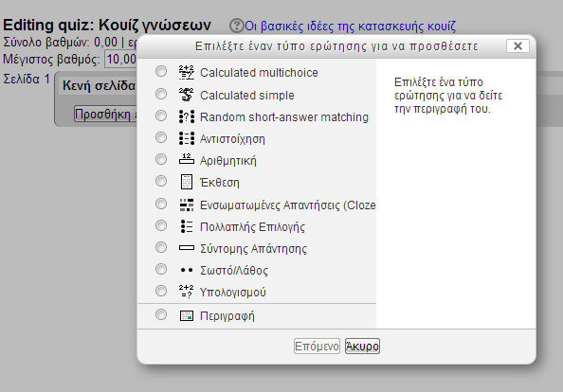This screenshot has height=392, width=563.
Task: Click the Σύντομης Απάντησης icon
Action: [x=187, y=248]
